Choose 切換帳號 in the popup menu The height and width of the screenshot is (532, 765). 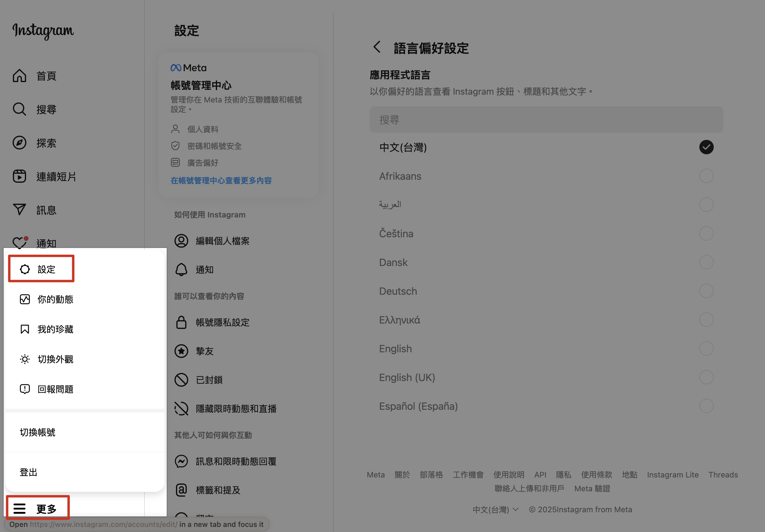coord(85,432)
